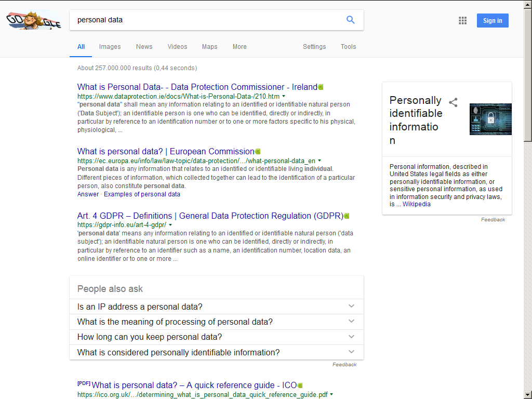Screen dimensions: 532x399
Task: Open dropdown arrow next to ico.org.uk URL
Action: (x=331, y=395)
